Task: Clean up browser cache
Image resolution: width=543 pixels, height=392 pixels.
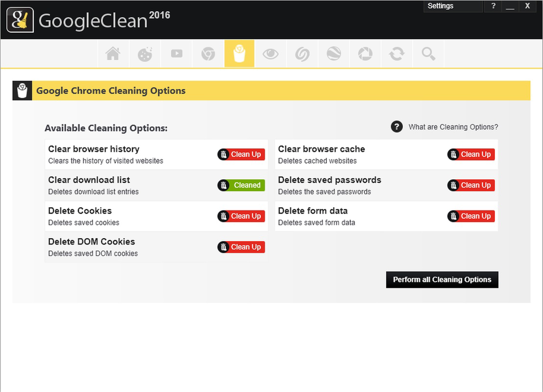Action: click(x=471, y=154)
